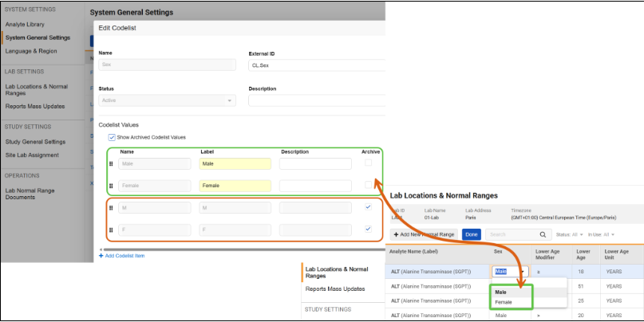Toggle Show Archived Codelist Values checkbox
The height and width of the screenshot is (322, 644).
coord(112,137)
